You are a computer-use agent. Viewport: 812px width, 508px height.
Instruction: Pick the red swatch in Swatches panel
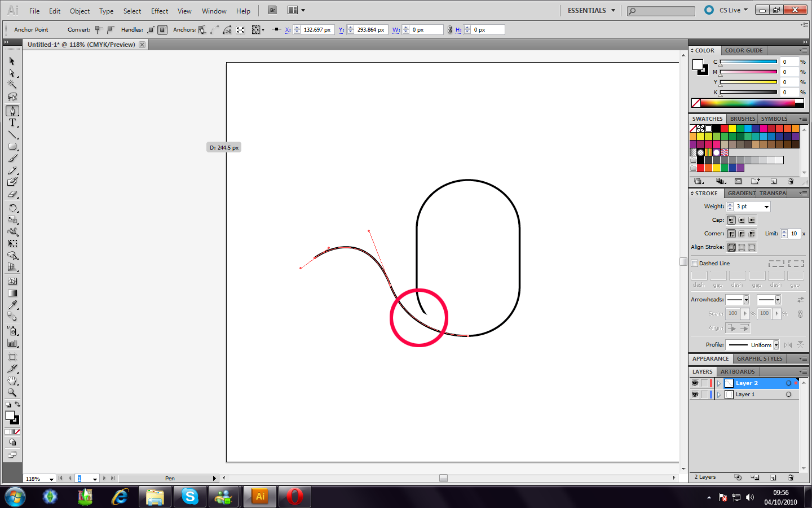724,129
